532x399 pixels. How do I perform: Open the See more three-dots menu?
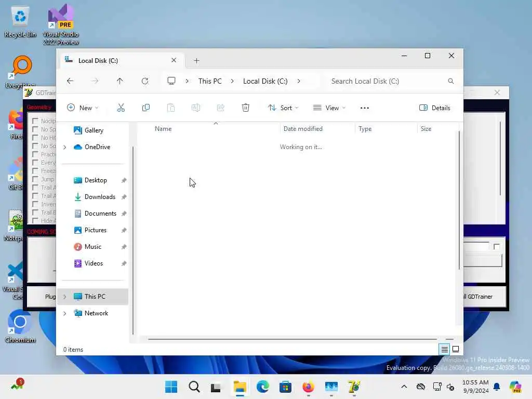click(364, 108)
